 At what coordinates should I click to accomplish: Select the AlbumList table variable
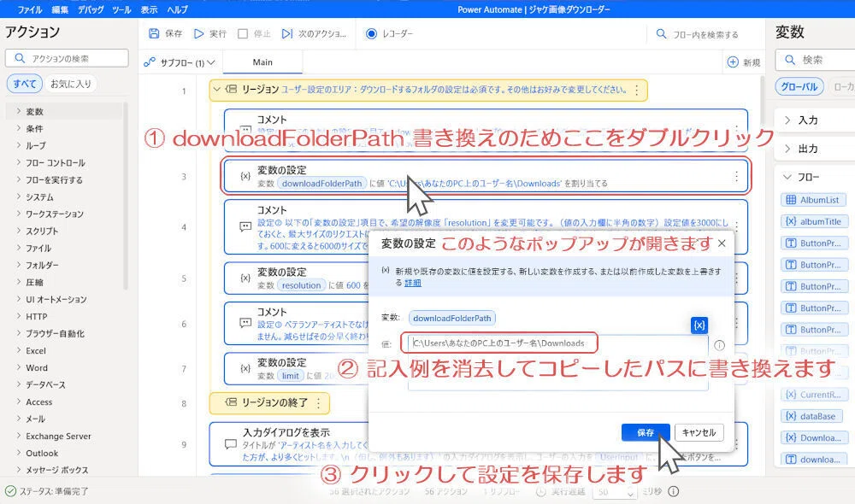[814, 200]
